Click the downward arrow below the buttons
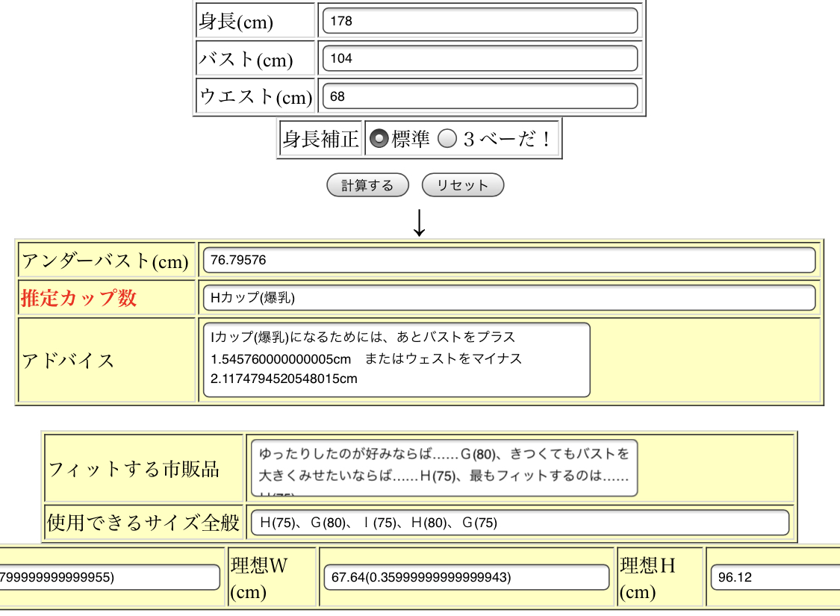The image size is (840, 616). [x=420, y=223]
